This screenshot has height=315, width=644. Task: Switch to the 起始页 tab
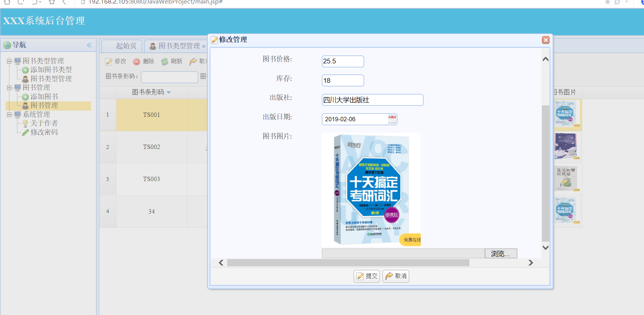click(x=126, y=46)
